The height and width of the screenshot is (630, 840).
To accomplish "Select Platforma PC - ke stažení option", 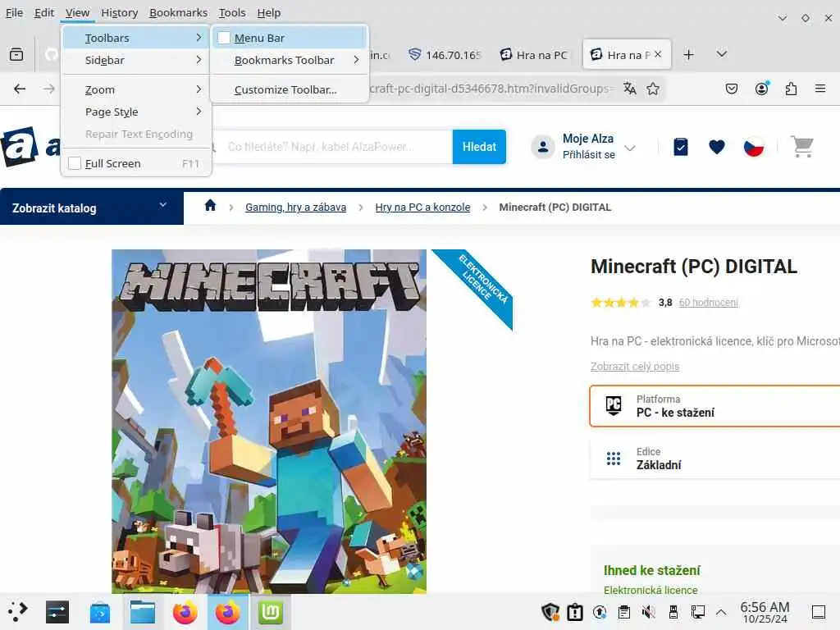I will coord(714,406).
